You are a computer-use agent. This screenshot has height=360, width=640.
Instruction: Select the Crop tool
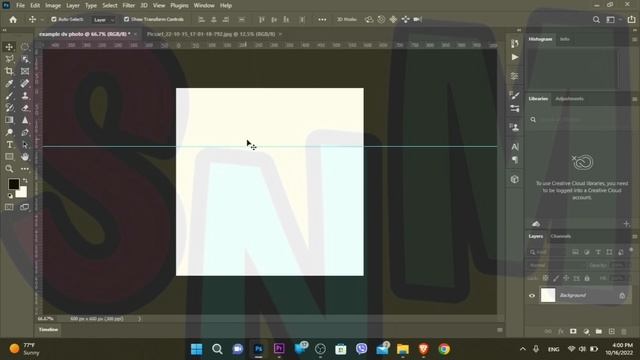coord(9,71)
